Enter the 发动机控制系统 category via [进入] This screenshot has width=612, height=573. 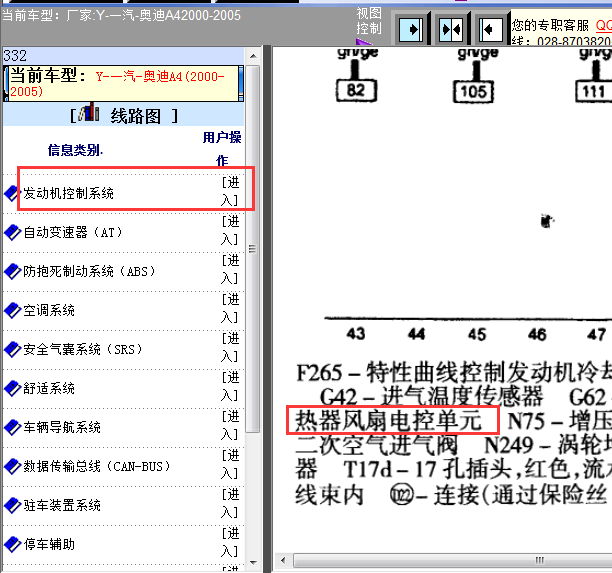pyautogui.click(x=230, y=191)
